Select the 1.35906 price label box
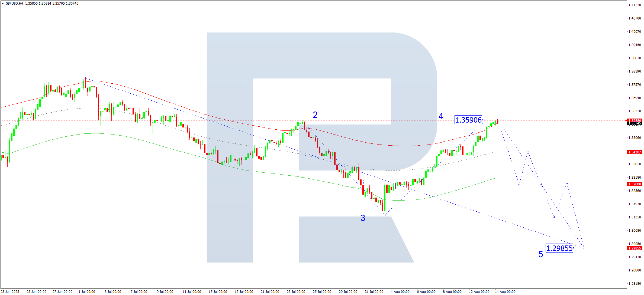Viewport: 644px width, 295px height. point(468,120)
